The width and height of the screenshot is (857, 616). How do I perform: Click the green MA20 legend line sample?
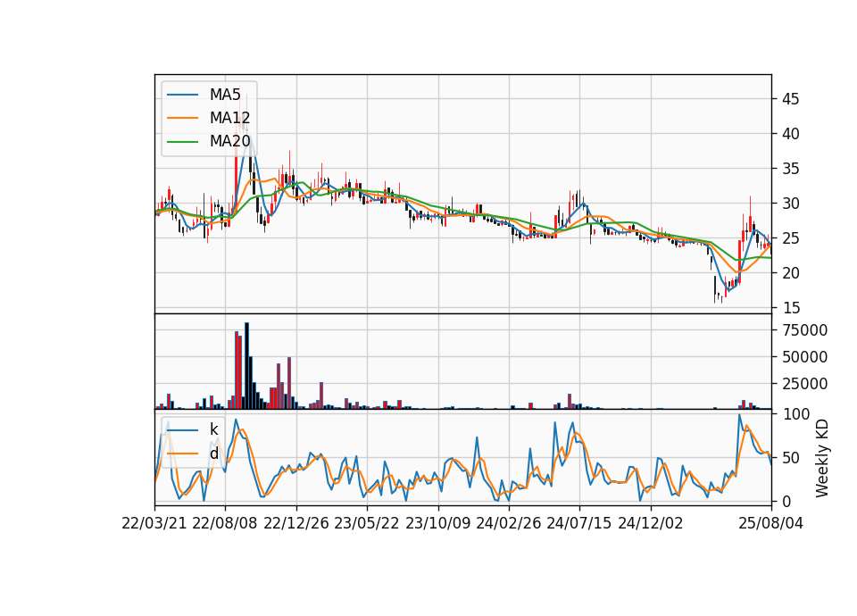[182, 142]
